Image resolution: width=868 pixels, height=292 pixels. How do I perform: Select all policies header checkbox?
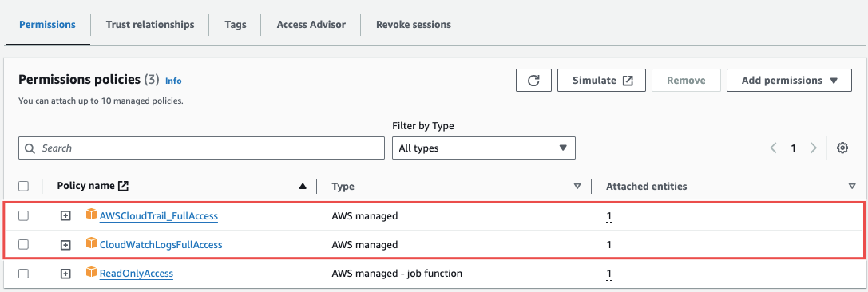pos(23,187)
